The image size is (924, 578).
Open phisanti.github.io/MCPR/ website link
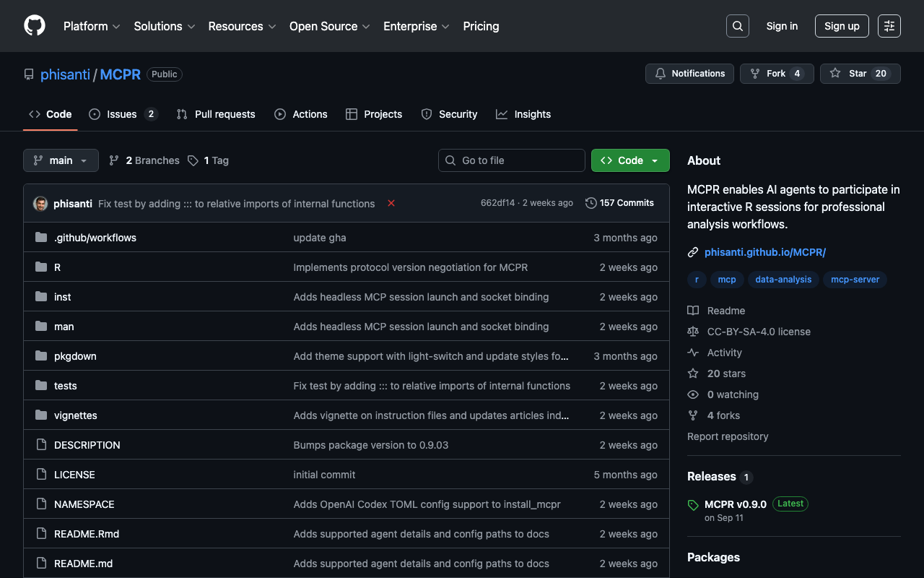tap(764, 252)
